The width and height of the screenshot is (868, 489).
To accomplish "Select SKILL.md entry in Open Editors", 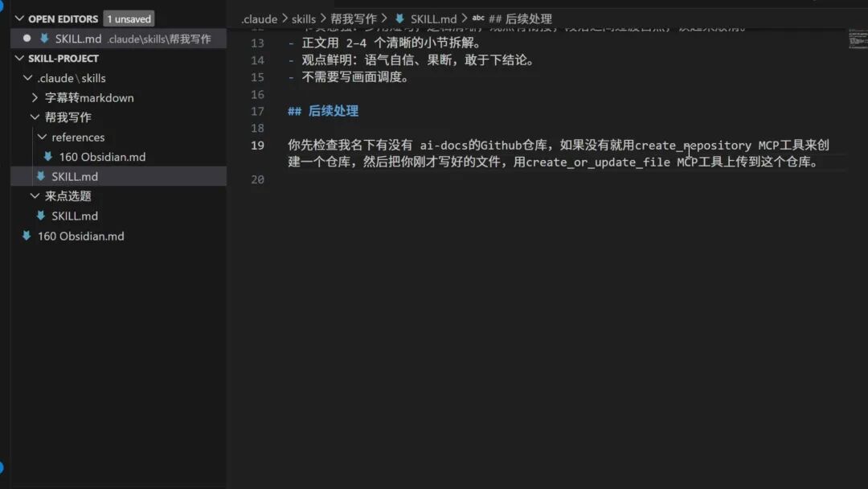I will coord(118,39).
